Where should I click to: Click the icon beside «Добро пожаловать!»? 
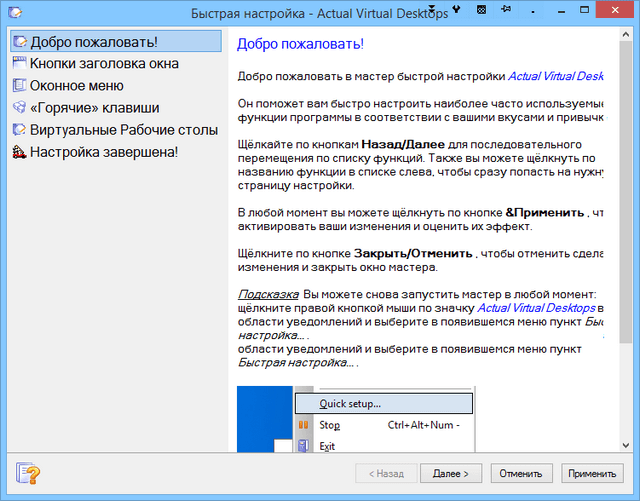click(20, 42)
